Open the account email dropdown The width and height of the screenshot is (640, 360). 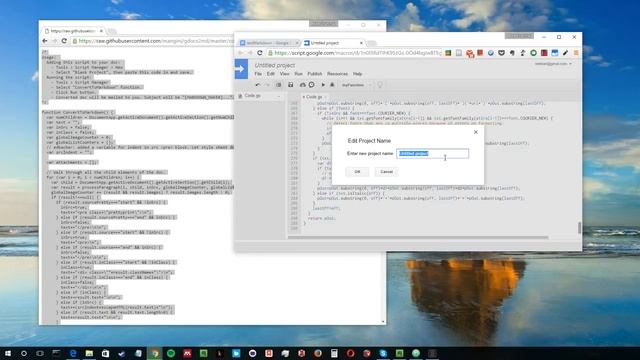point(553,64)
